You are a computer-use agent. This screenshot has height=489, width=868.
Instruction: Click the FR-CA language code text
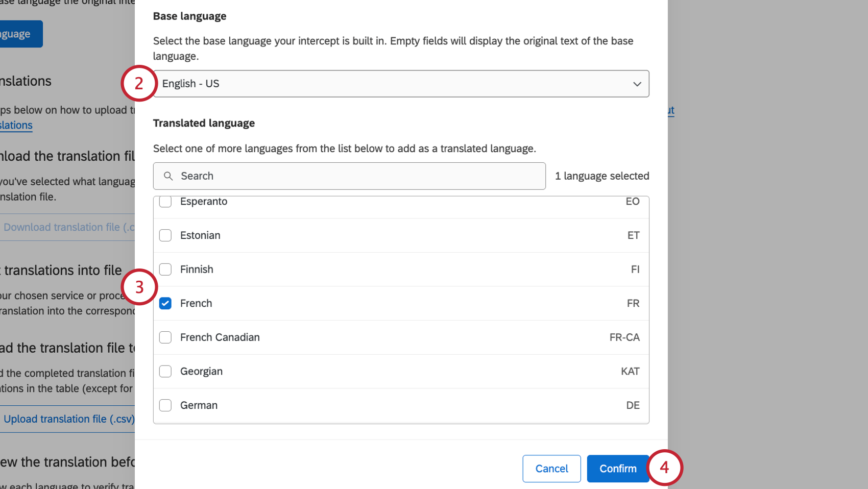click(624, 337)
